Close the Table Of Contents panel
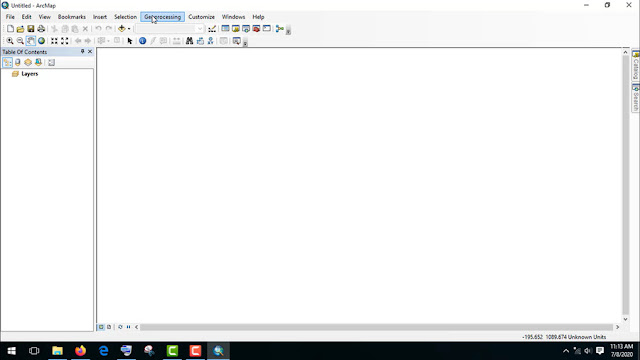The height and width of the screenshot is (360, 640). click(x=90, y=51)
